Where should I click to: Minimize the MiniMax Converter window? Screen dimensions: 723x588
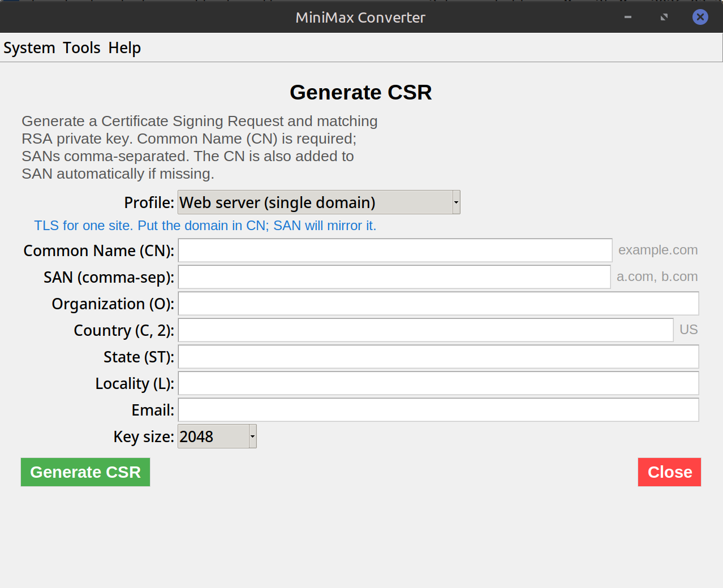tap(628, 17)
